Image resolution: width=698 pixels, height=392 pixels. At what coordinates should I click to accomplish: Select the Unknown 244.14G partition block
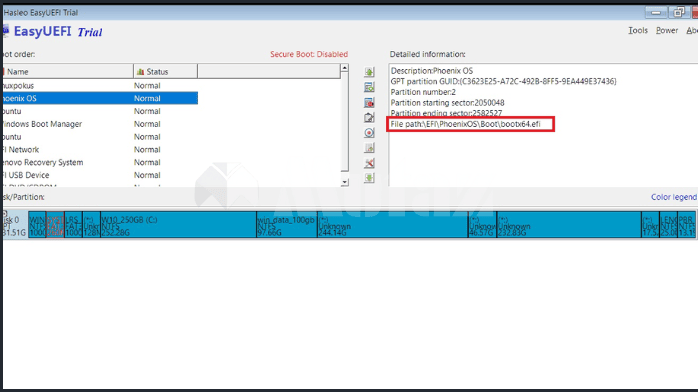coord(393,225)
